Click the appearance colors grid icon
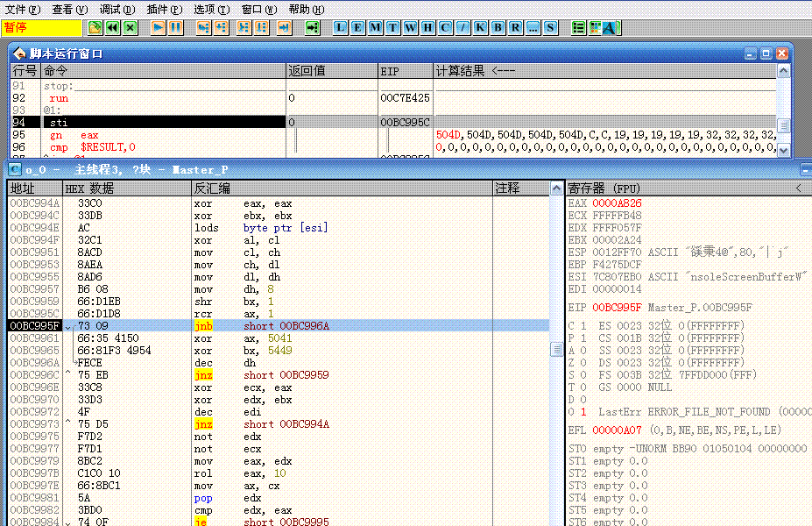Image resolution: width=812 pixels, height=526 pixels. [596, 27]
